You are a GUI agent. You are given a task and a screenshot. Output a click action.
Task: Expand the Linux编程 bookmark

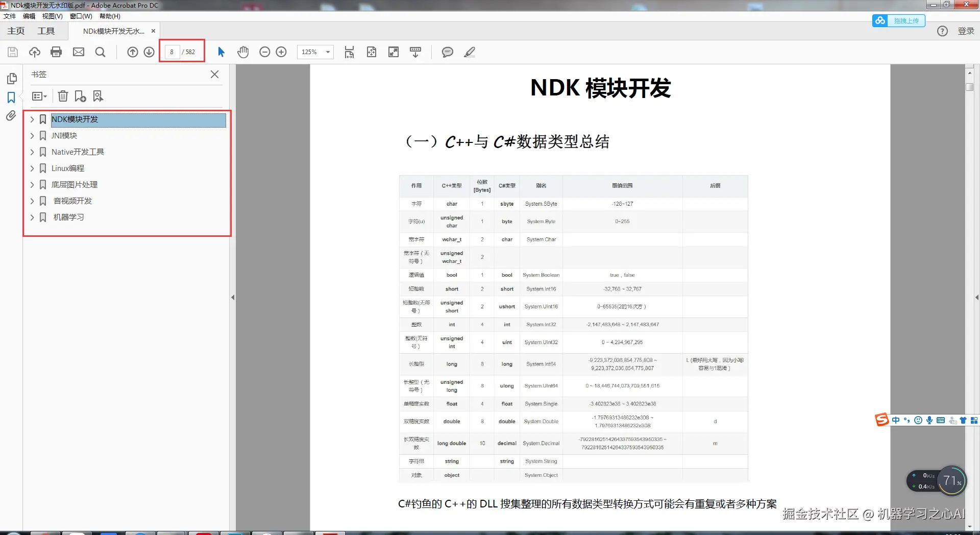pos(32,168)
